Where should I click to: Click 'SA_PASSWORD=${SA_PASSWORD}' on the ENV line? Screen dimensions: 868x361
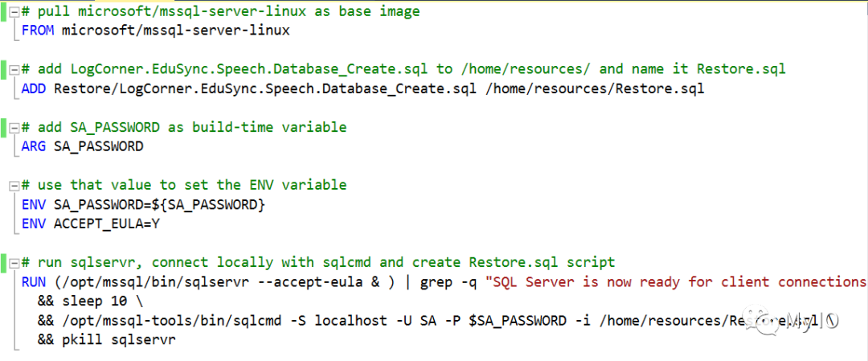pos(159,205)
